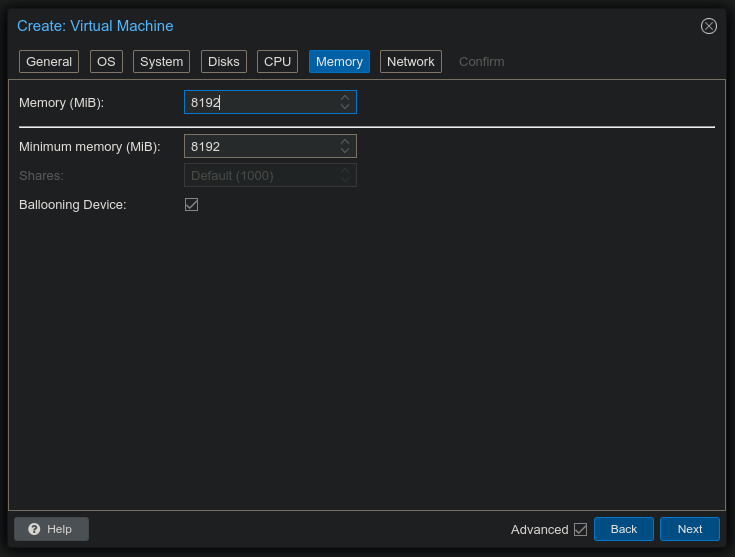Viewport: 735px width, 557px height.
Task: Close the Create Virtual Machine dialog
Action: [709, 26]
